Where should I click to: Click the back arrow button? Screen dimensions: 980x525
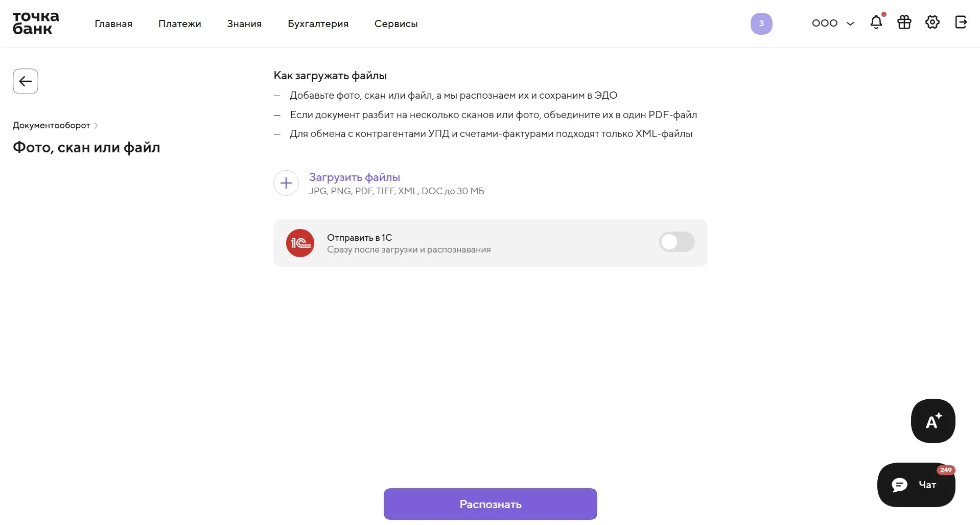pyautogui.click(x=26, y=81)
